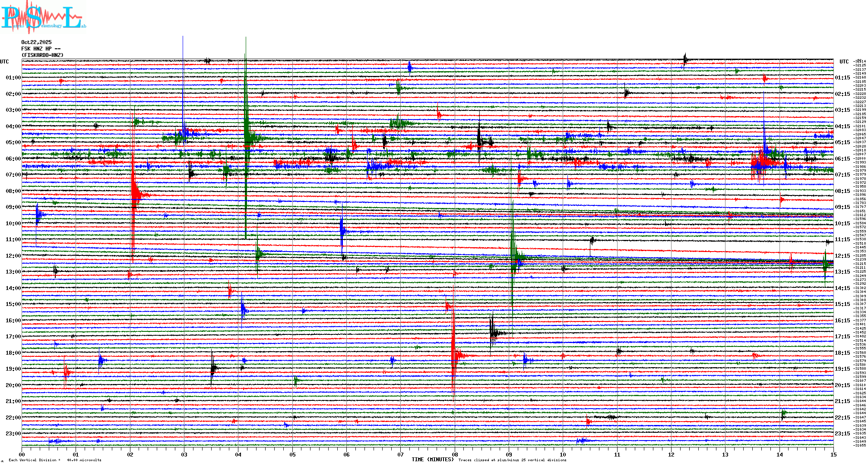The image size is (868, 466).
Task: Click the right UTC axis label
Action: [x=844, y=62]
